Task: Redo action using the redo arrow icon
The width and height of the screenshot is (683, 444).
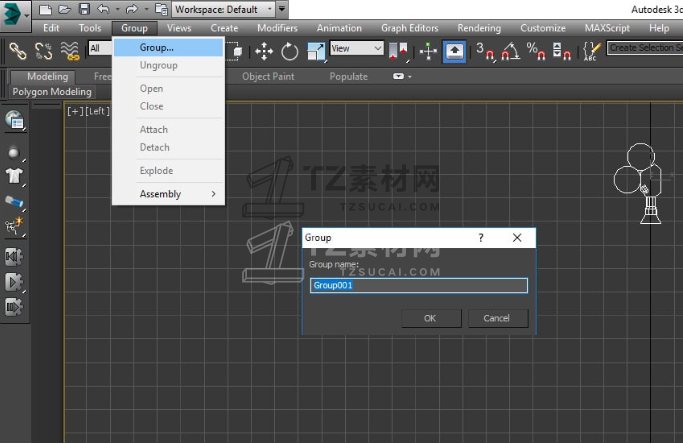Action: pyautogui.click(x=132, y=9)
